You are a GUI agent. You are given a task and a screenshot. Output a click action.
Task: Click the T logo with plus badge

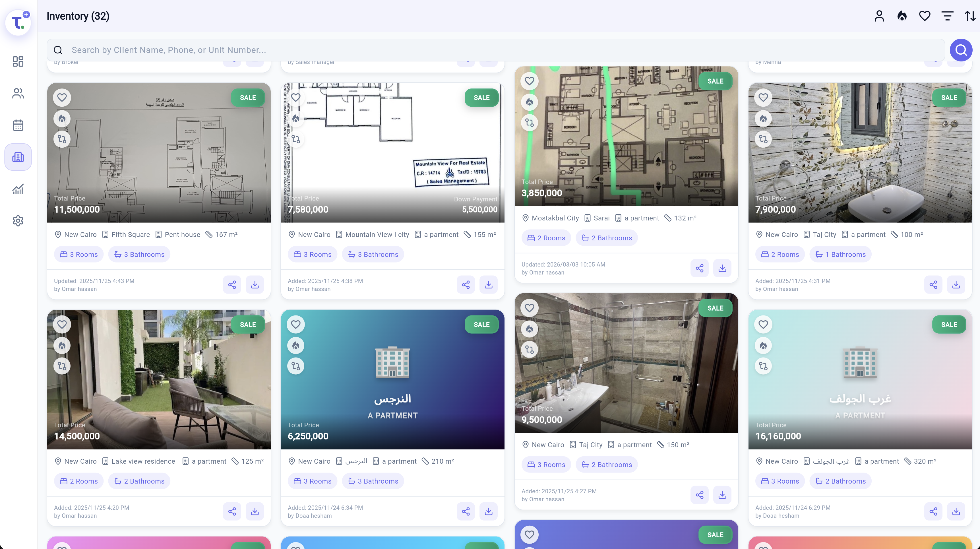[18, 22]
